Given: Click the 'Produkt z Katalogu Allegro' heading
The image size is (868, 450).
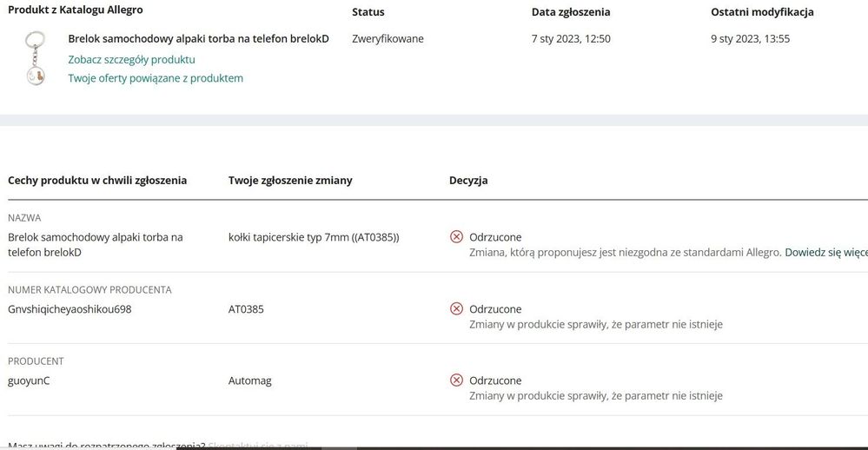Looking at the screenshot, I should click(x=76, y=10).
